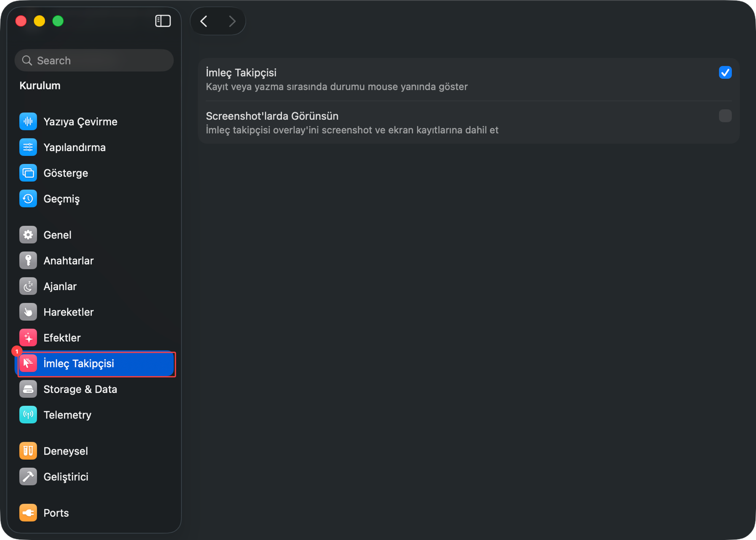
Task: Select the Ajanlar moon icon
Action: click(28, 286)
